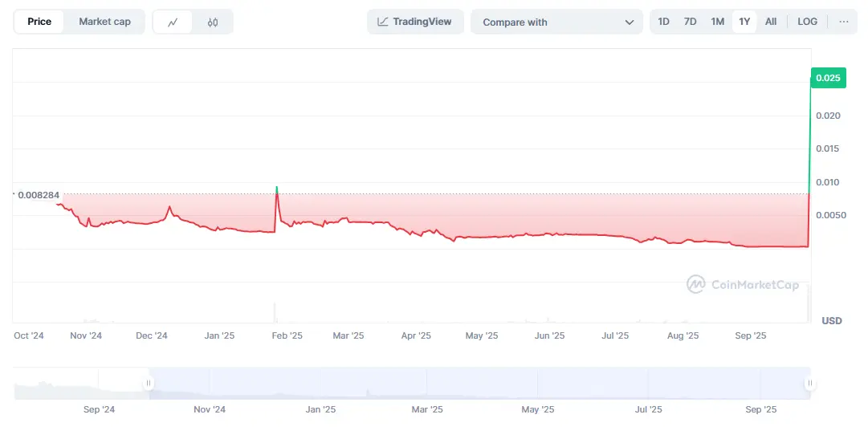Image resolution: width=868 pixels, height=439 pixels.
Task: Select the 1Y time range
Action: (x=744, y=22)
